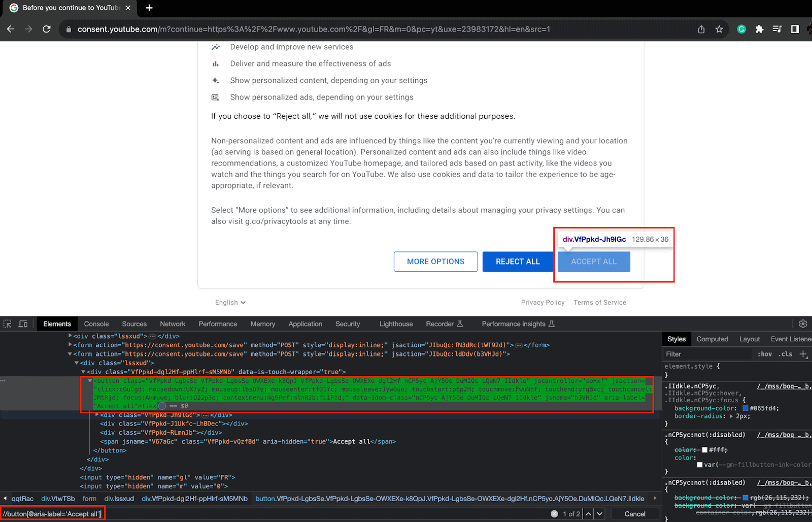The height and width of the screenshot is (522, 812).
Task: Switch to the Elements tab
Action: point(57,323)
